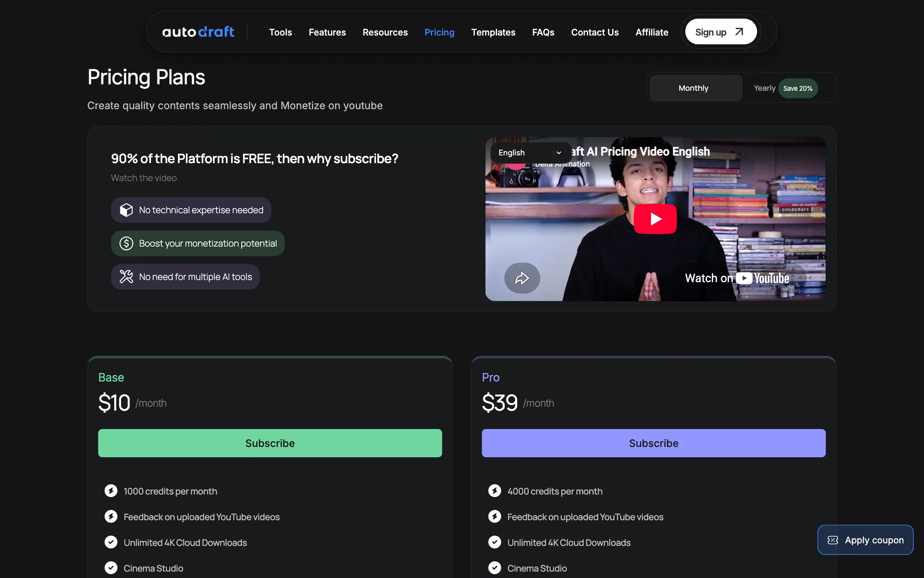The height and width of the screenshot is (578, 924).
Task: Click the check icon beside Base Unlimited 4K Cloud Downloads
Action: 111,542
